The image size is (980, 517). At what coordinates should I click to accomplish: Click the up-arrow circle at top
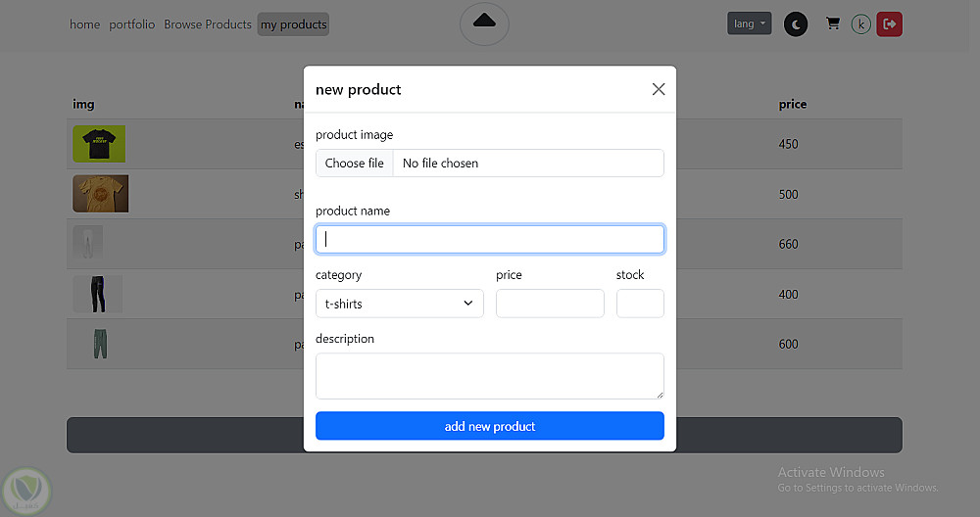coord(484,22)
